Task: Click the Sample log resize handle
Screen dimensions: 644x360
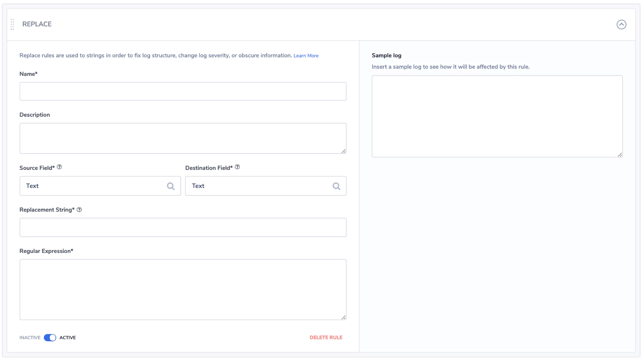Action: [x=620, y=155]
